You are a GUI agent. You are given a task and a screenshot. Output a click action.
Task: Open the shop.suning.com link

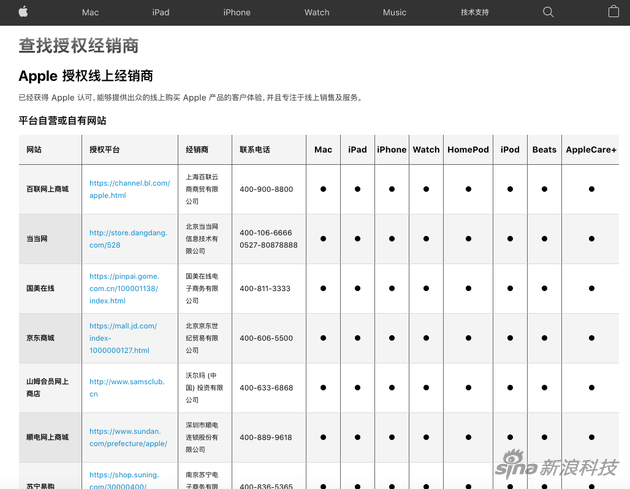(125, 480)
